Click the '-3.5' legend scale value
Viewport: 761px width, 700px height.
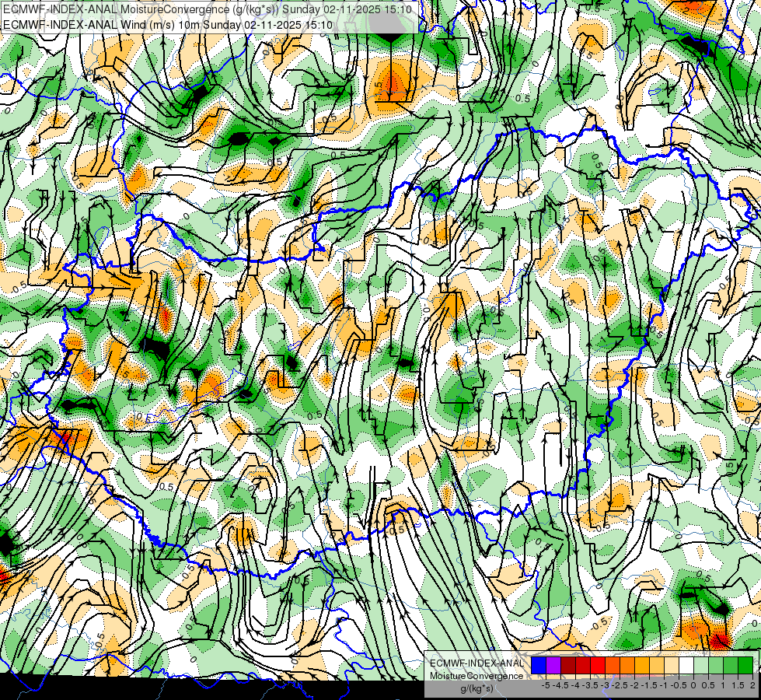pos(590,685)
